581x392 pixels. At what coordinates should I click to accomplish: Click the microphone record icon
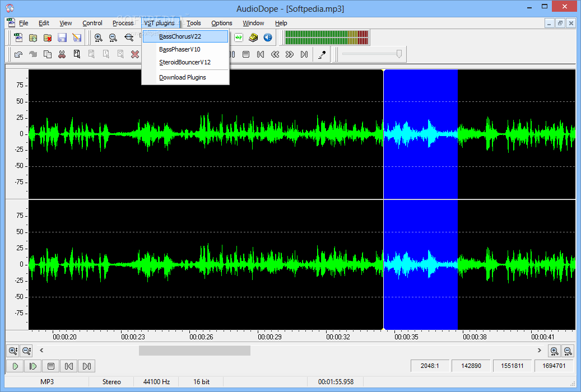click(322, 54)
